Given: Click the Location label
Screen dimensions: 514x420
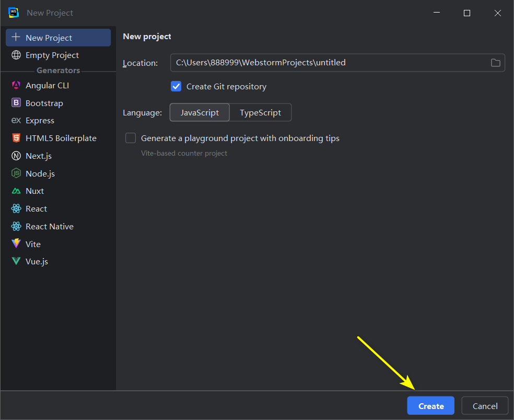Looking at the screenshot, I should point(141,63).
